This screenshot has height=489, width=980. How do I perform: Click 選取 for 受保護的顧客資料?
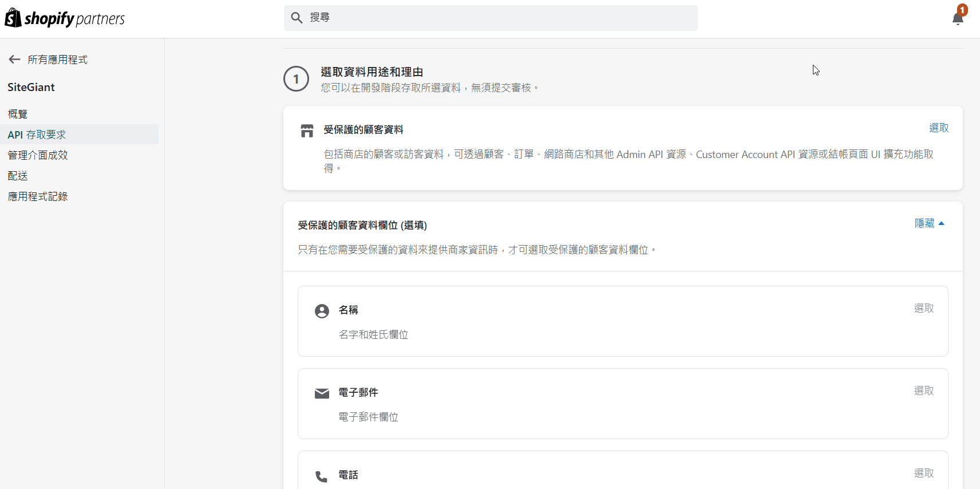click(x=938, y=128)
